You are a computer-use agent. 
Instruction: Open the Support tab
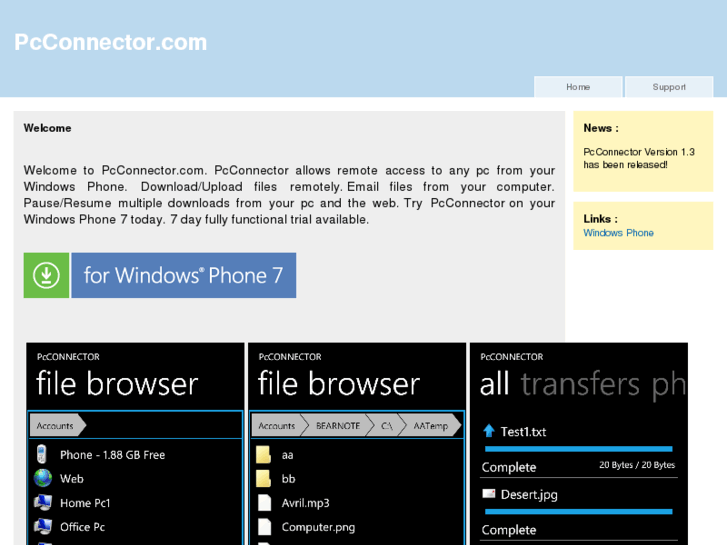coord(669,87)
